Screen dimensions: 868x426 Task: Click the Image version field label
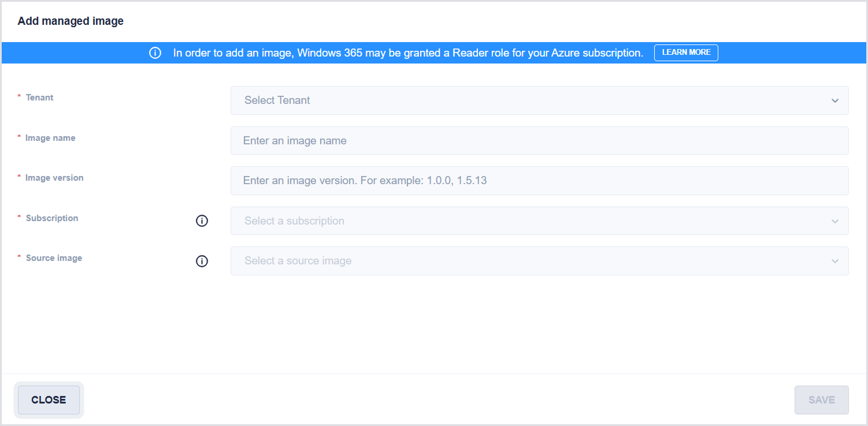click(x=54, y=178)
